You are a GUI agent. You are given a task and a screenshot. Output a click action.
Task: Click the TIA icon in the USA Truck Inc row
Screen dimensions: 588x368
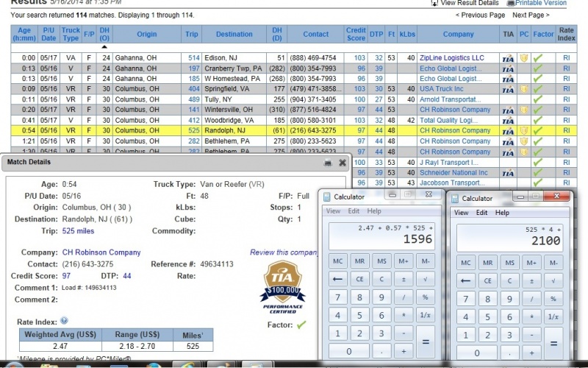pyautogui.click(x=508, y=89)
